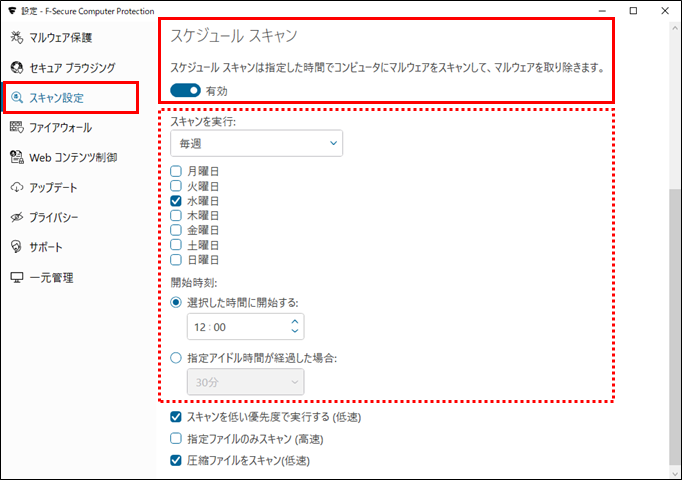This screenshot has height=480, width=682.
Task: Click the scrollbar down arrow
Action: tap(675, 473)
